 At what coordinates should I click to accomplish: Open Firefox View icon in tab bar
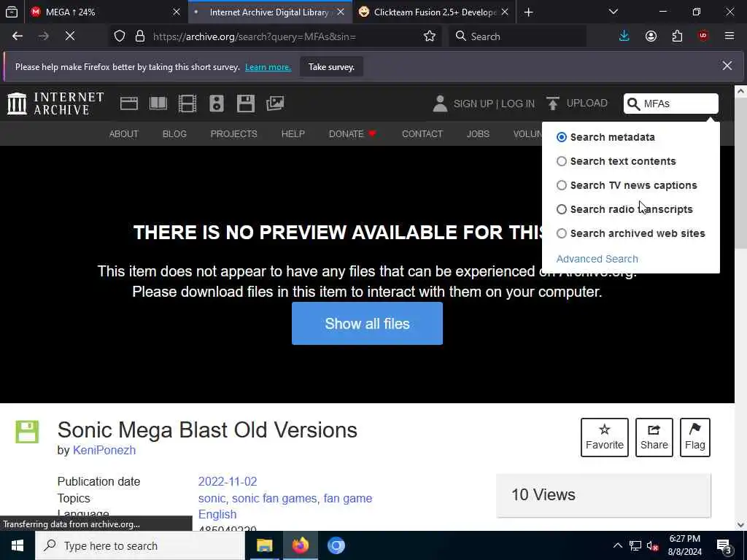pos(12,12)
